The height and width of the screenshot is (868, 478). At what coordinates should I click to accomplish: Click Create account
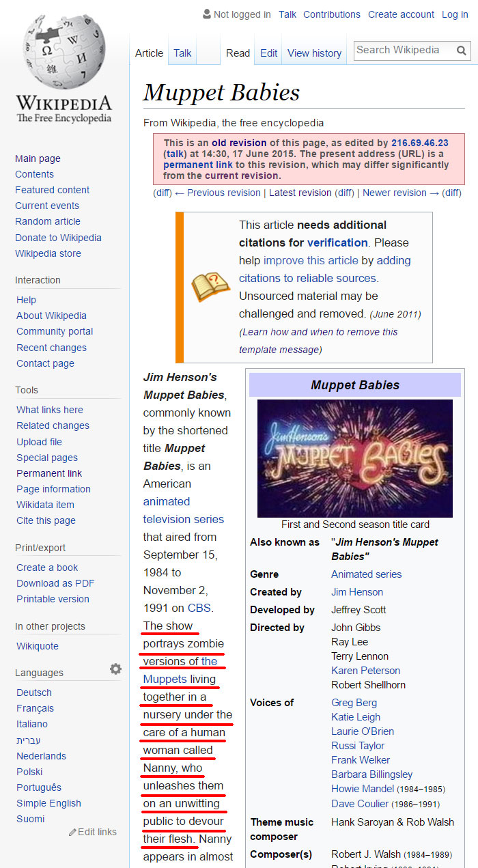[401, 14]
